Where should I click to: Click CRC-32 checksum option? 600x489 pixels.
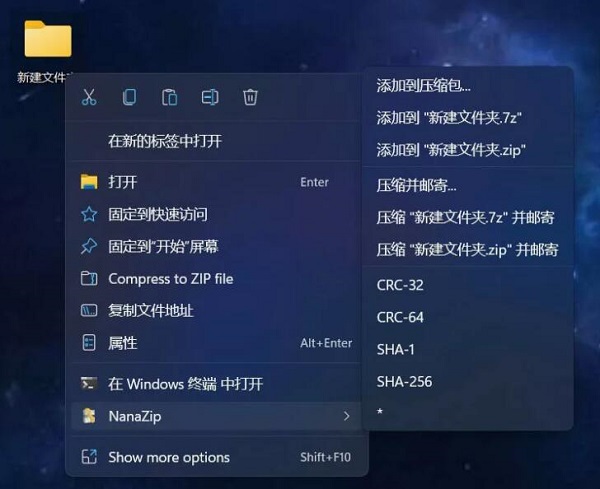point(400,285)
